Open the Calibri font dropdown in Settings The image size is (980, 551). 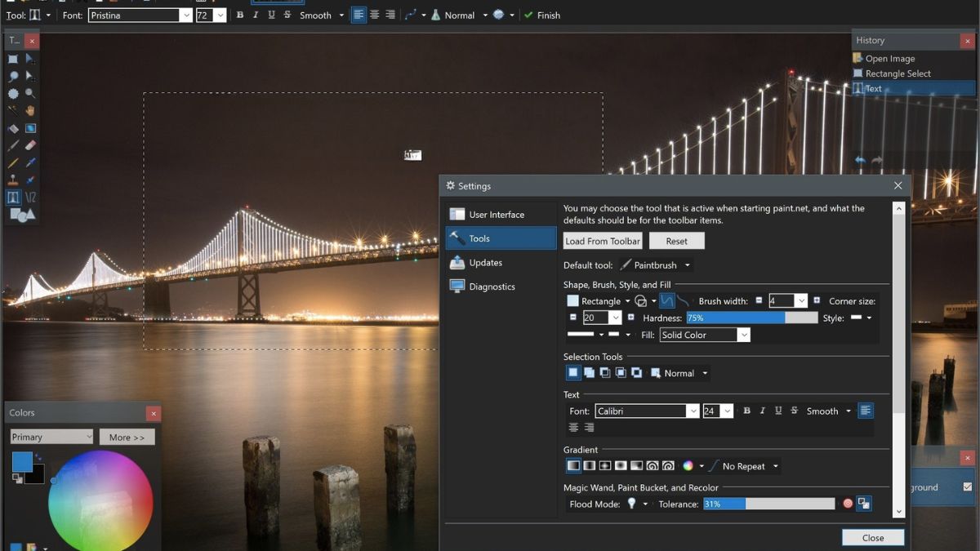[x=693, y=411]
